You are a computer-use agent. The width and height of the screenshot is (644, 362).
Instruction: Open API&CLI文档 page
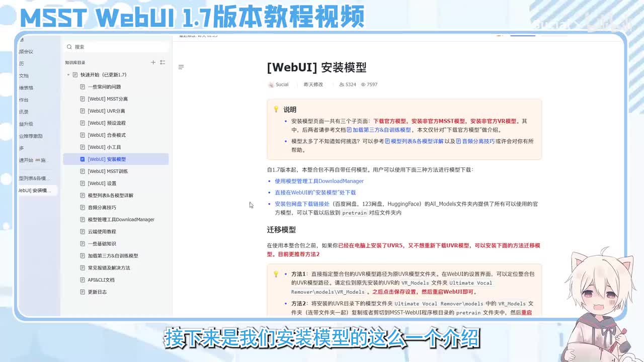pos(101,280)
